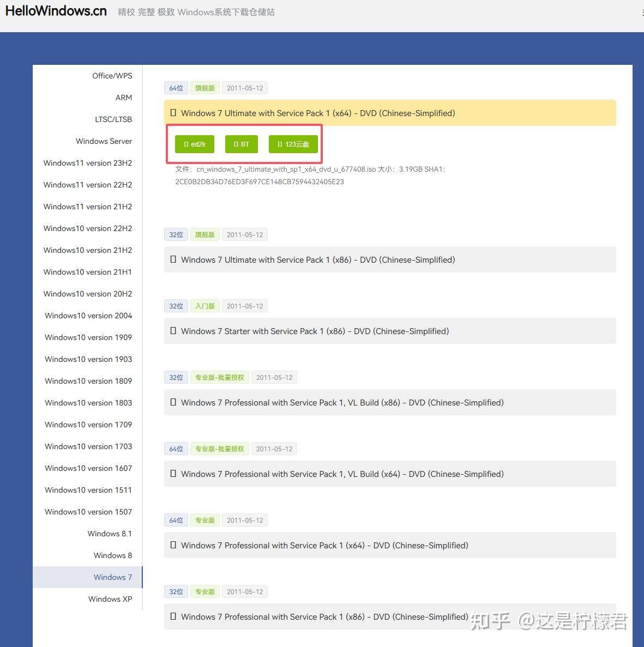
Task: Click 专业版 tag above Professional SP1 (x86)
Action: (x=205, y=592)
